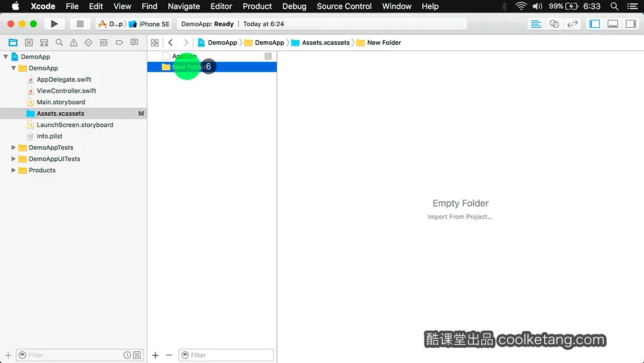Click Import From Project link
Screen dimensions: 644x363
point(460,217)
